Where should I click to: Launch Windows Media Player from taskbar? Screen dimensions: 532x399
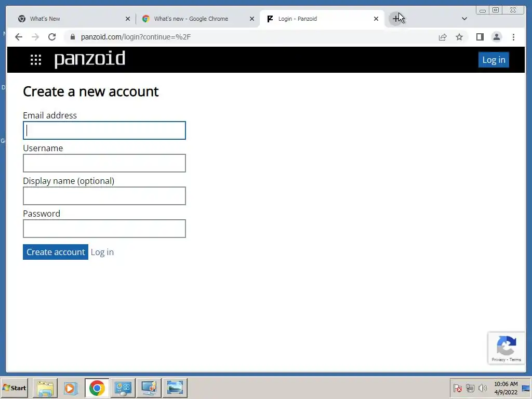point(71,388)
